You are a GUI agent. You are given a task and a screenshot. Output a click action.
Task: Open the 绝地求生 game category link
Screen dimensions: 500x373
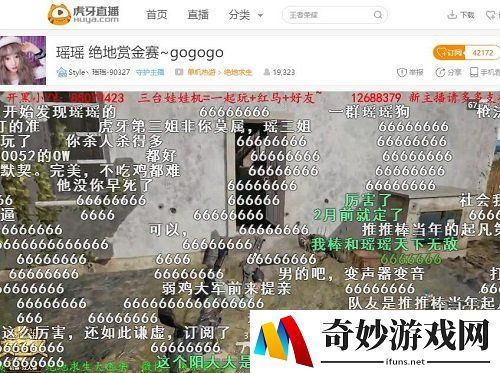point(238,72)
